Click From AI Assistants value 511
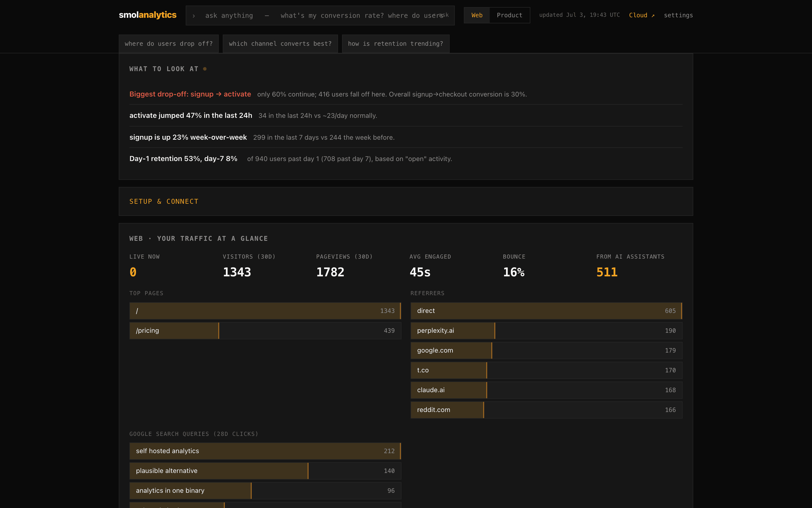812x508 pixels. pos(607,272)
